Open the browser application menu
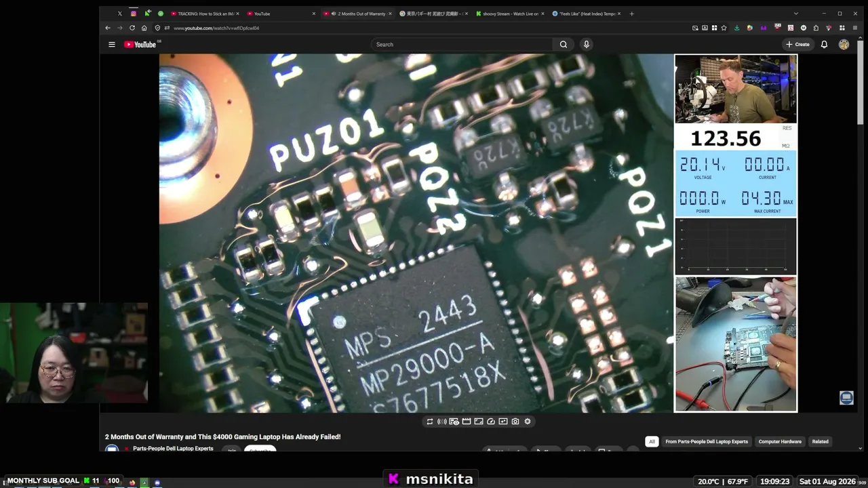This screenshot has height=488, width=868. pyautogui.click(x=854, y=28)
